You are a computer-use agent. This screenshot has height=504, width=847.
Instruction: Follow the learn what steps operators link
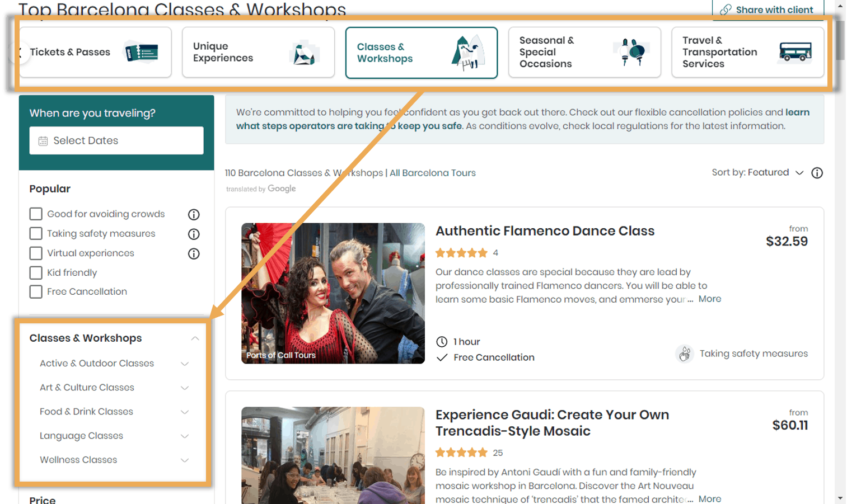click(x=523, y=119)
